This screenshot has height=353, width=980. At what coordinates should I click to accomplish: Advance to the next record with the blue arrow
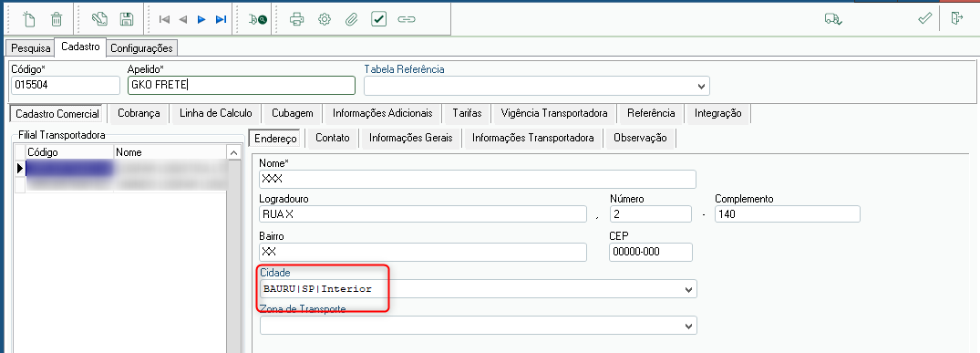pyautogui.click(x=201, y=19)
